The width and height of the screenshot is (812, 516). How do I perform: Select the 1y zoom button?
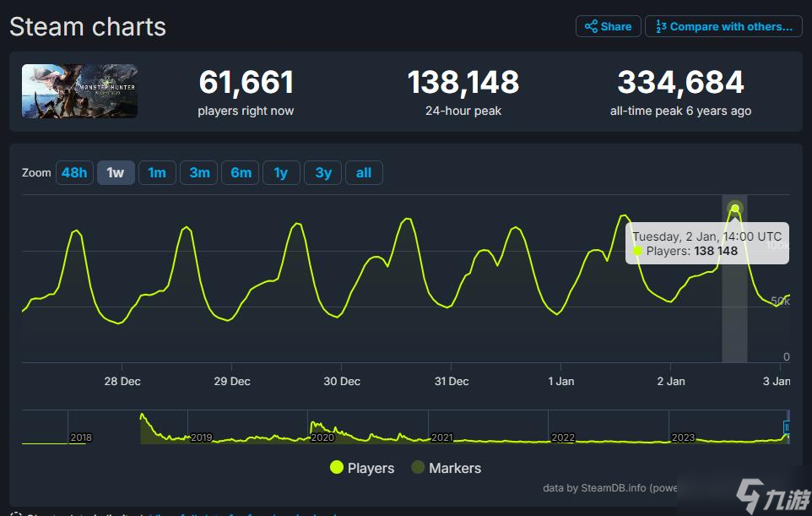tap(281, 172)
